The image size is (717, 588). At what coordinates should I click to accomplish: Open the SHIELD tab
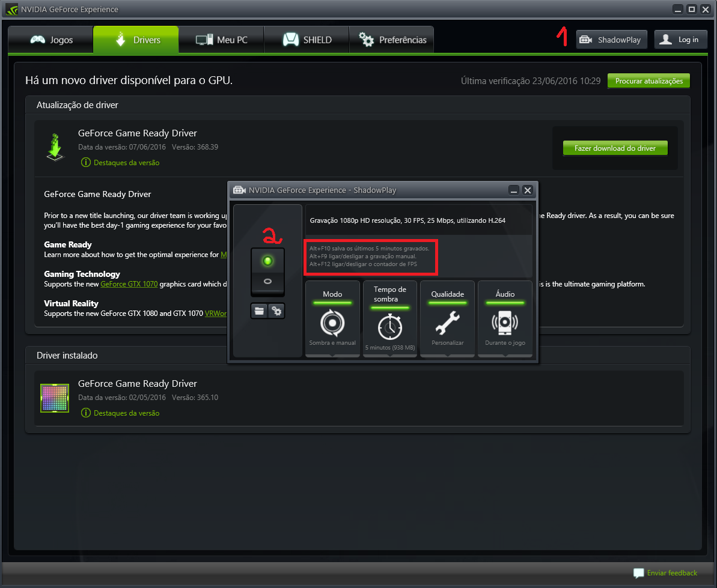coord(307,40)
